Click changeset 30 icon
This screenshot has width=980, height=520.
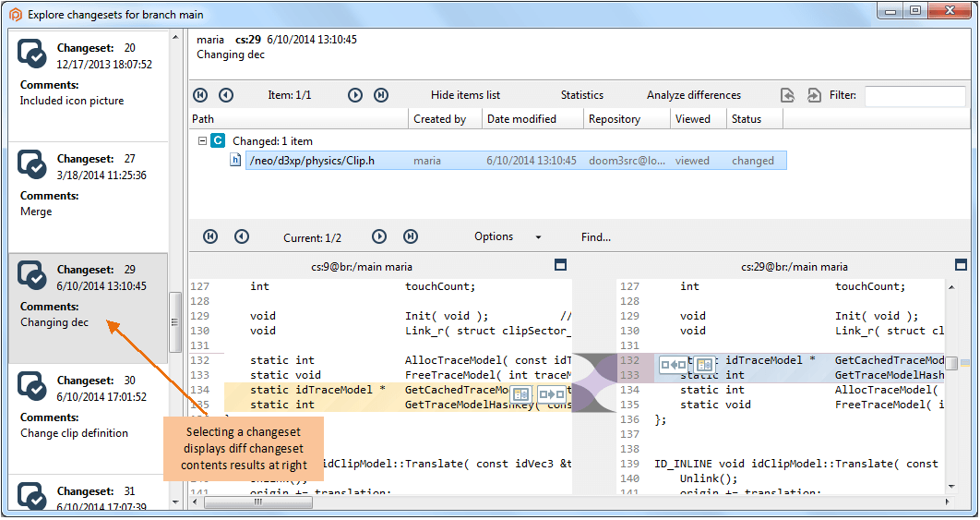[32, 386]
